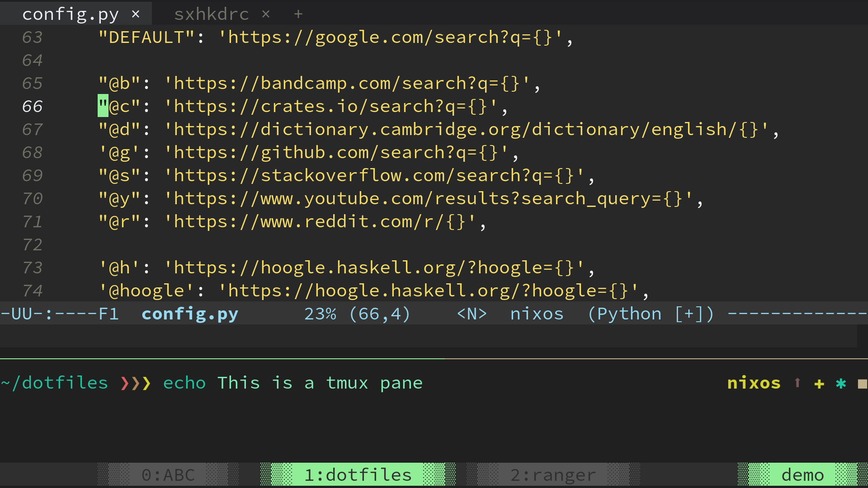Click line number 69

click(x=33, y=175)
